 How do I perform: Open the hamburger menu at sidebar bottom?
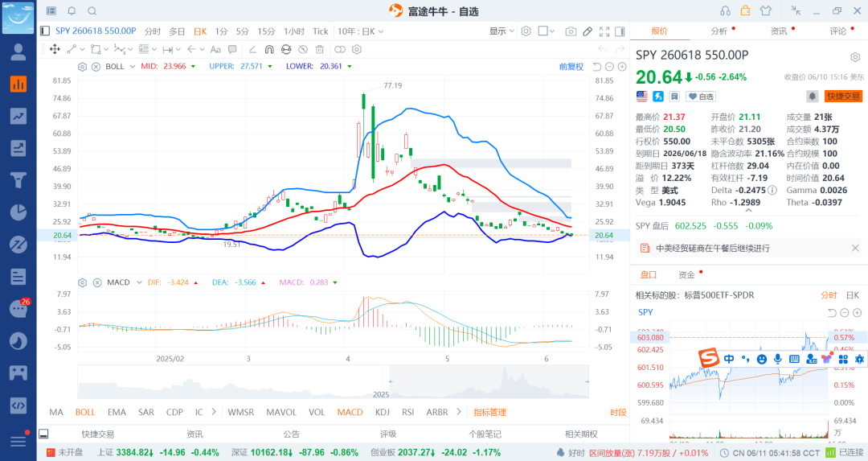18,441
